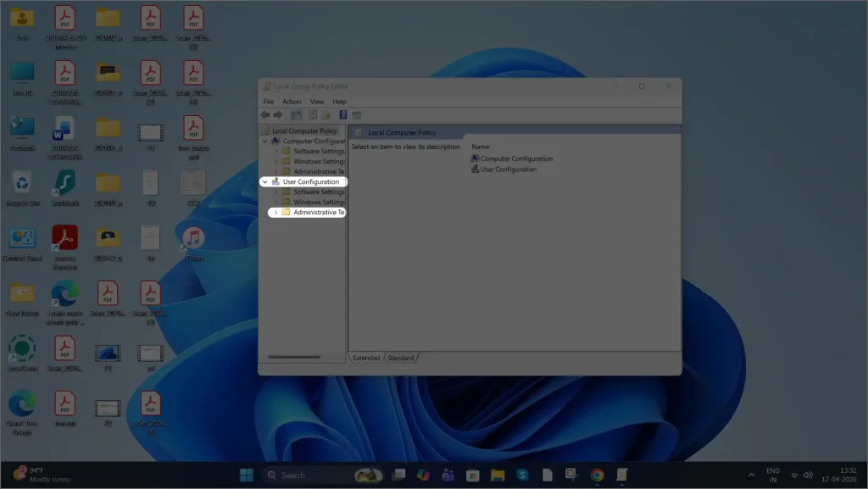The height and width of the screenshot is (489, 868).
Task: Expand Software Settings under Computer Configuration
Action: 276,151
